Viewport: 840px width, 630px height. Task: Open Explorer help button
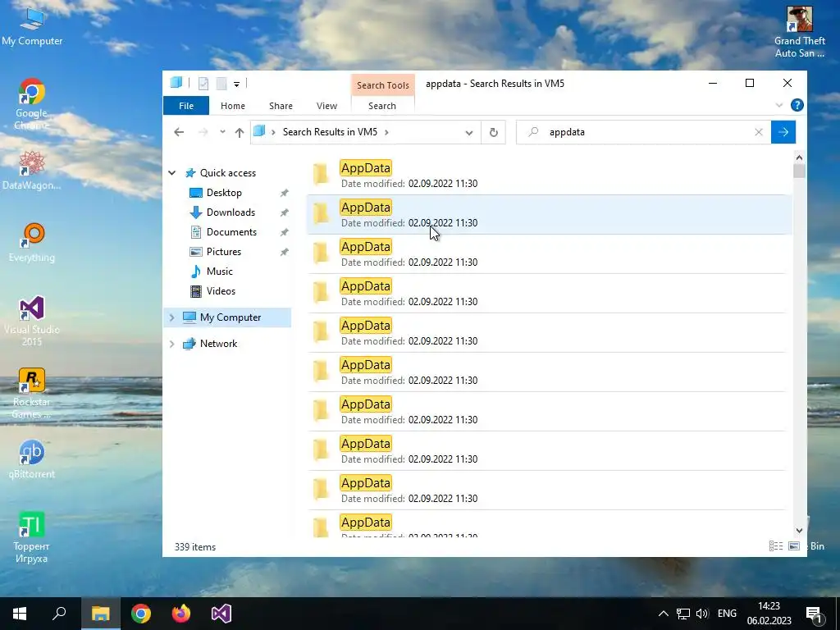coord(797,105)
